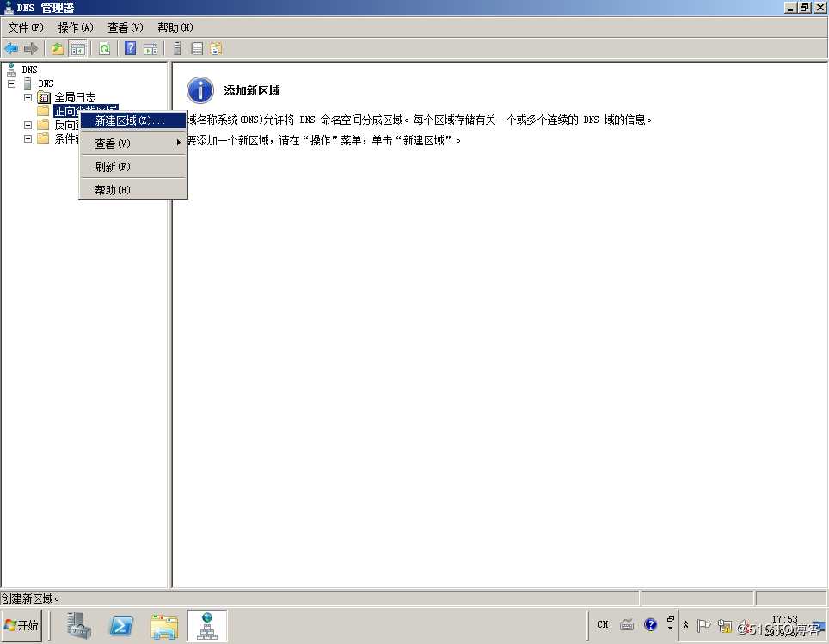
Task: Toggle the Show/Hide Console Tree toolbar icon
Action: pyautogui.click(x=77, y=49)
